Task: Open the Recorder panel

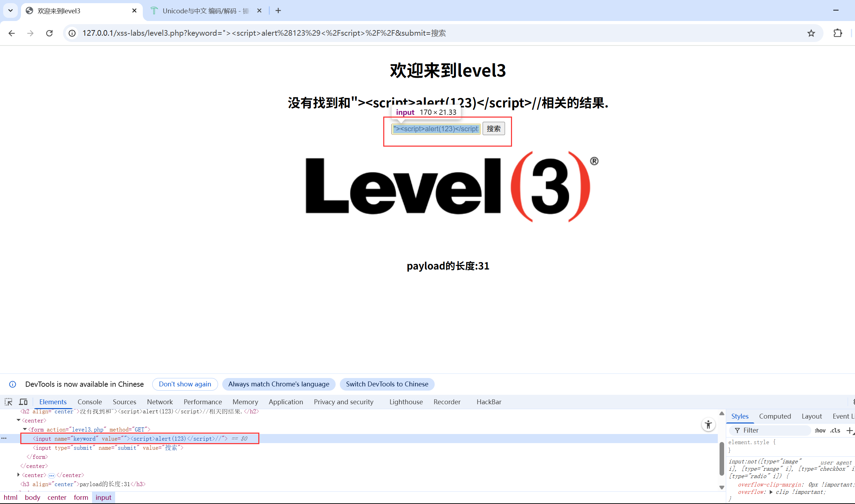Action: (447, 402)
